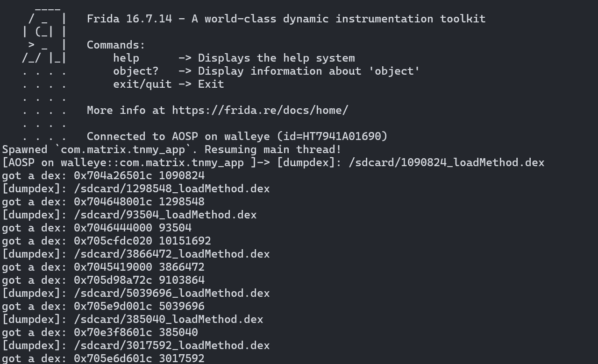The width and height of the screenshot is (598, 364).
Task: Click the address 0x7046444000 in output
Action: 113,228
